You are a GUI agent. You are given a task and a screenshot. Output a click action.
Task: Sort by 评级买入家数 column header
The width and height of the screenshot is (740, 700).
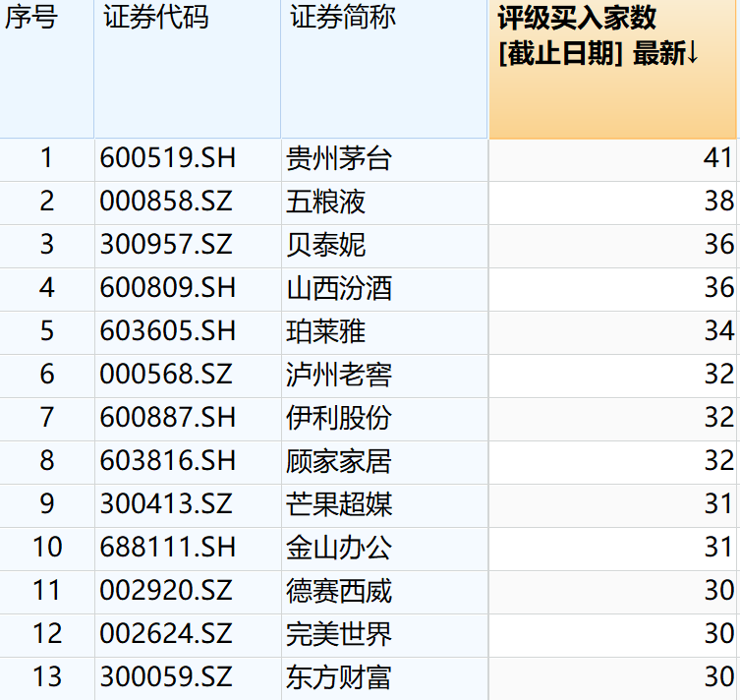[612, 69]
